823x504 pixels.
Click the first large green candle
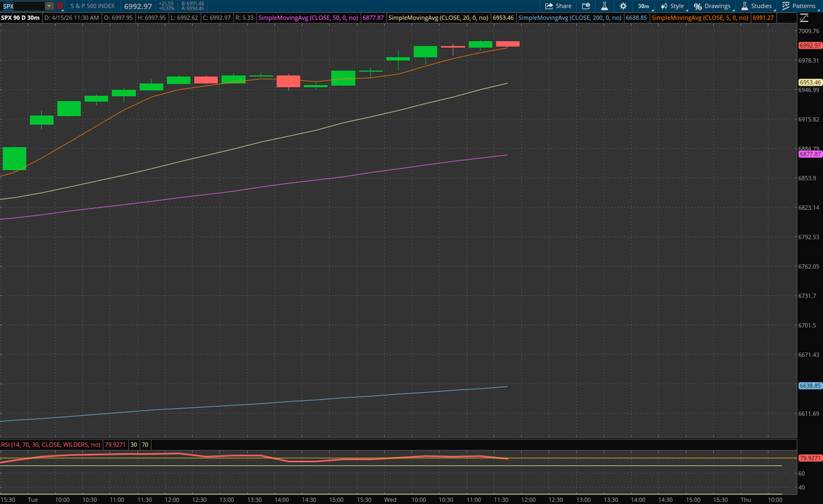click(x=14, y=158)
